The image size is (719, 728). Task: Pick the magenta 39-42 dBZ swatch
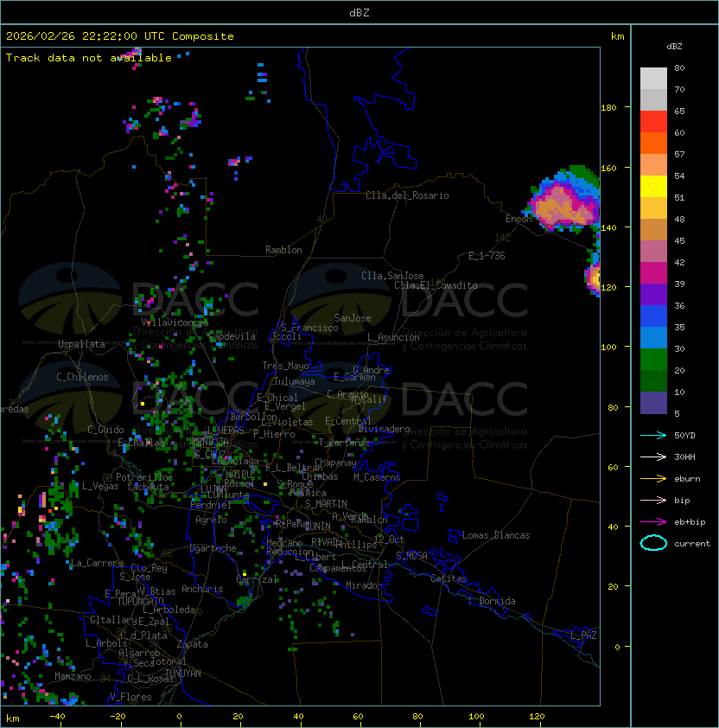click(x=653, y=273)
